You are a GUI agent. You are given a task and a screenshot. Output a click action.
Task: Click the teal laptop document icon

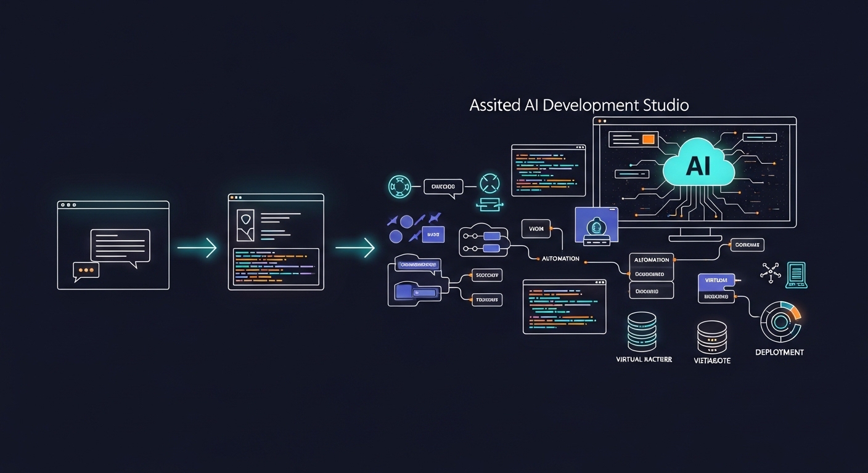[796, 275]
